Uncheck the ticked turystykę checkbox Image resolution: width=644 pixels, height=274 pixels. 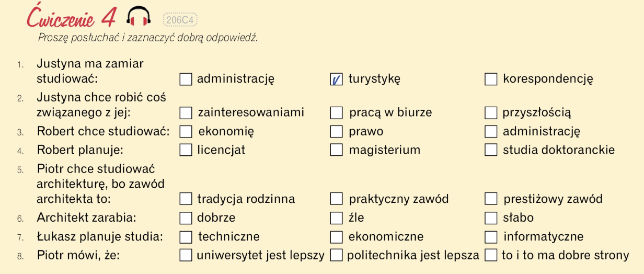337,79
